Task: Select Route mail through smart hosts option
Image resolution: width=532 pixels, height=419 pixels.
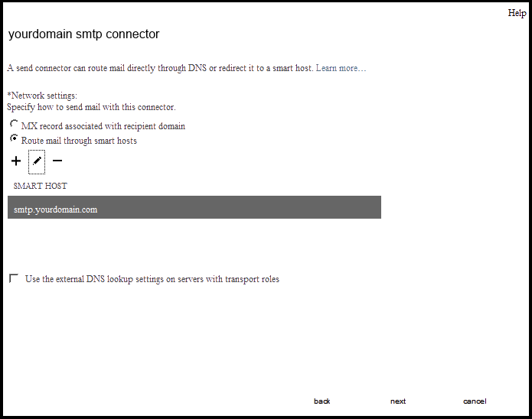Action: pyautogui.click(x=14, y=138)
